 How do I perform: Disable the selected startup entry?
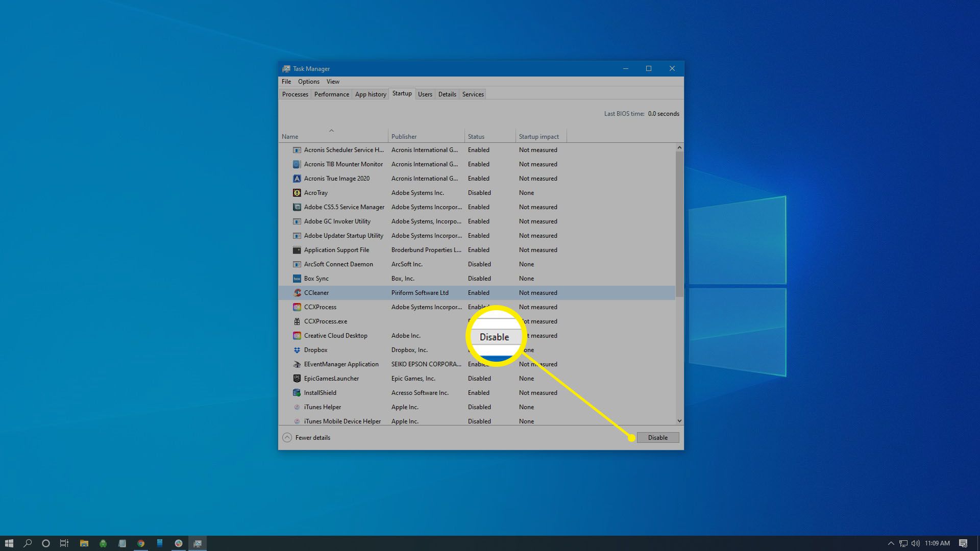click(x=657, y=437)
